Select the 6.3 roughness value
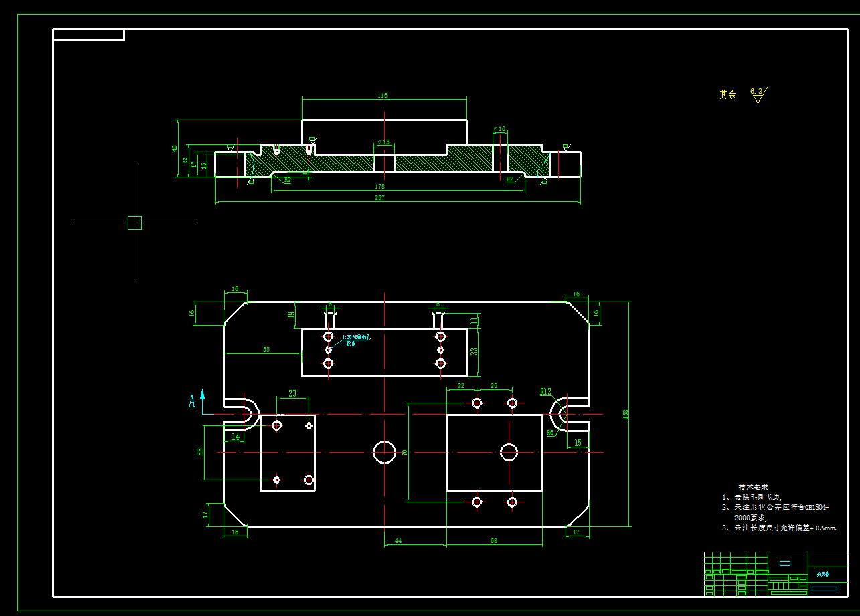Screen dimensions: 860x616 pyautogui.click(x=756, y=90)
